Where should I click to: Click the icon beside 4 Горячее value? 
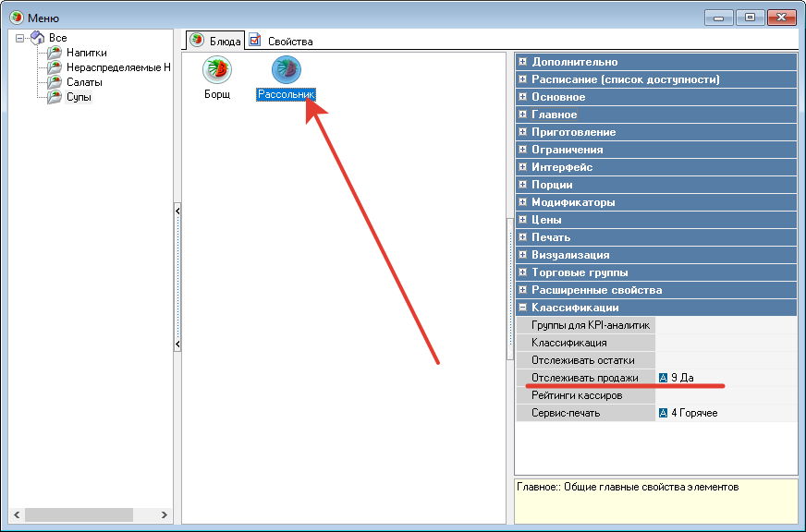pos(663,413)
